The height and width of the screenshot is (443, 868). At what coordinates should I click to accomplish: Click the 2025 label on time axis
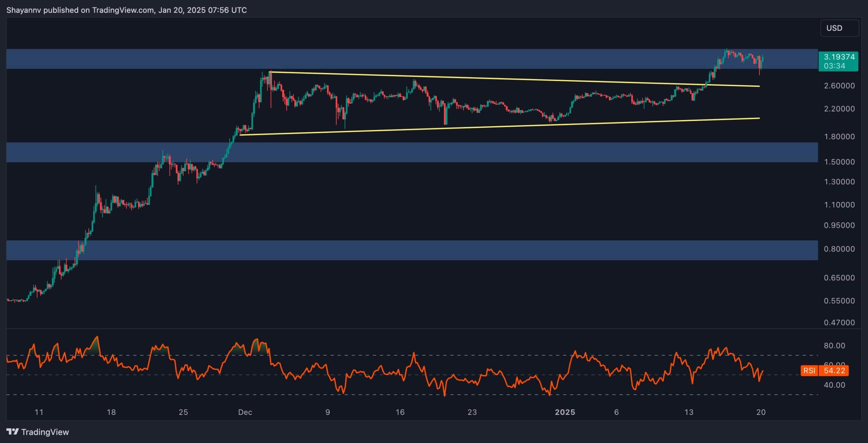coord(565,412)
